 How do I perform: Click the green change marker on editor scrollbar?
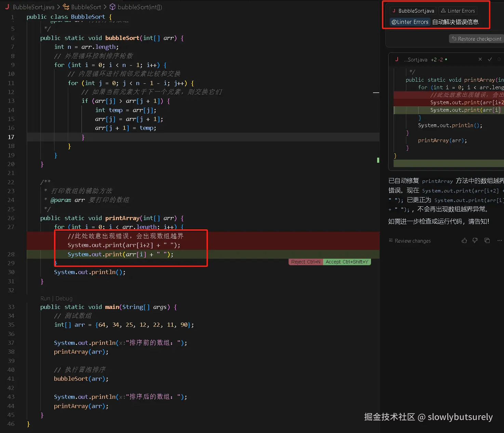378,160
